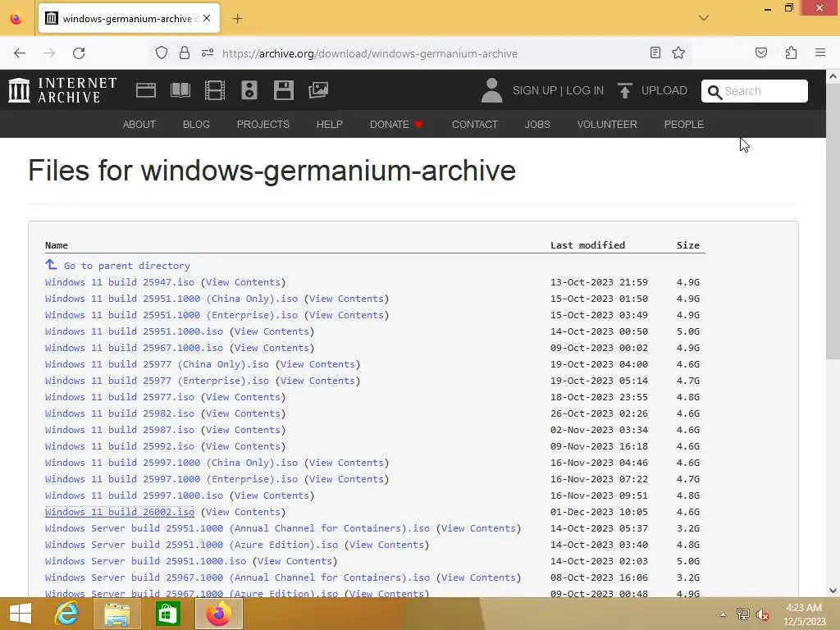840x630 pixels.
Task: Open site permissions icon in address bar
Action: coord(208,53)
